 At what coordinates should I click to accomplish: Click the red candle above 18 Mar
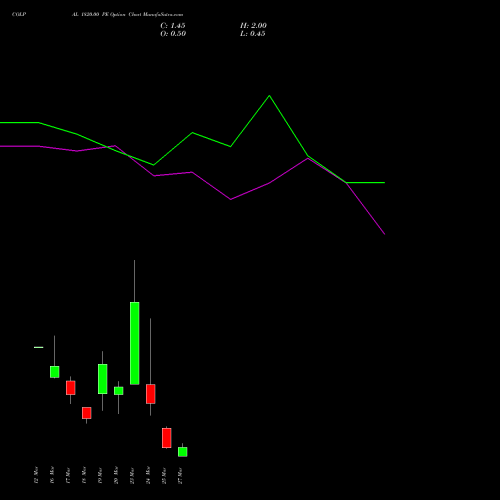[87, 413]
